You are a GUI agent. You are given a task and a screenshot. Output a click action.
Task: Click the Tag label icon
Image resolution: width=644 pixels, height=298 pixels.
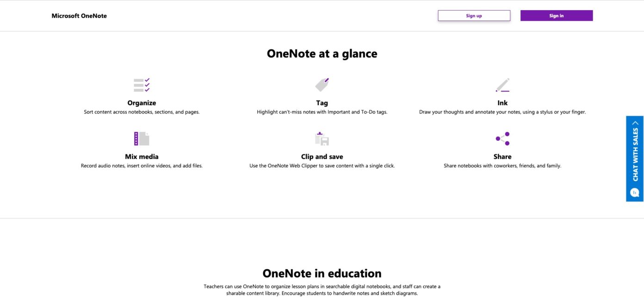[x=322, y=84]
